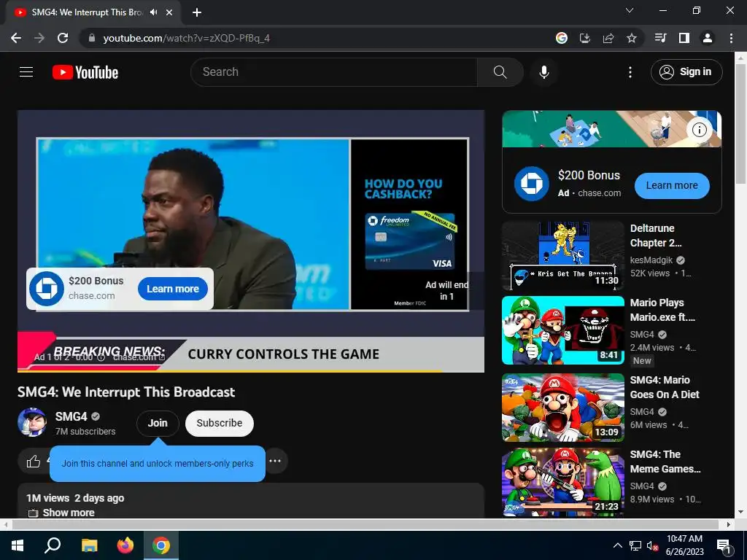Image resolution: width=747 pixels, height=560 pixels.
Task: Open Deltarune Chapter 2 video thumbnail
Action: [x=563, y=255]
